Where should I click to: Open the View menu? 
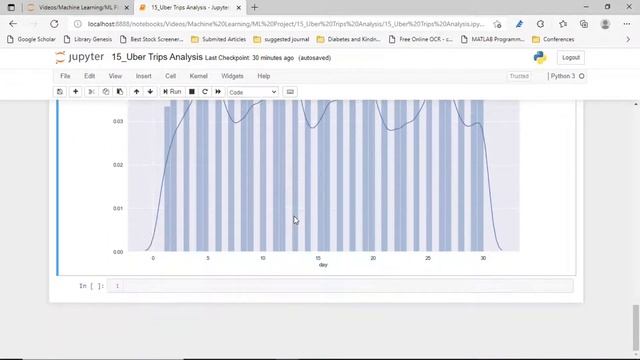pyautogui.click(x=115, y=76)
